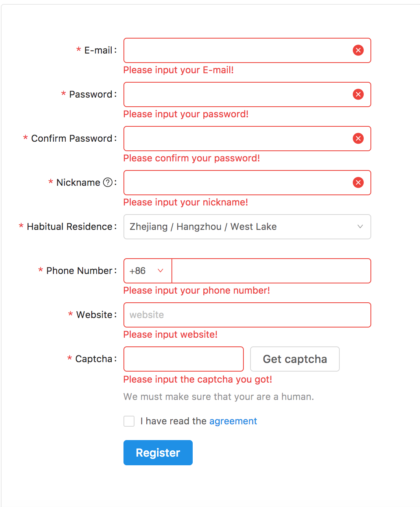The image size is (420, 507).
Task: Click the red error icon in E-mail field
Action: click(358, 50)
